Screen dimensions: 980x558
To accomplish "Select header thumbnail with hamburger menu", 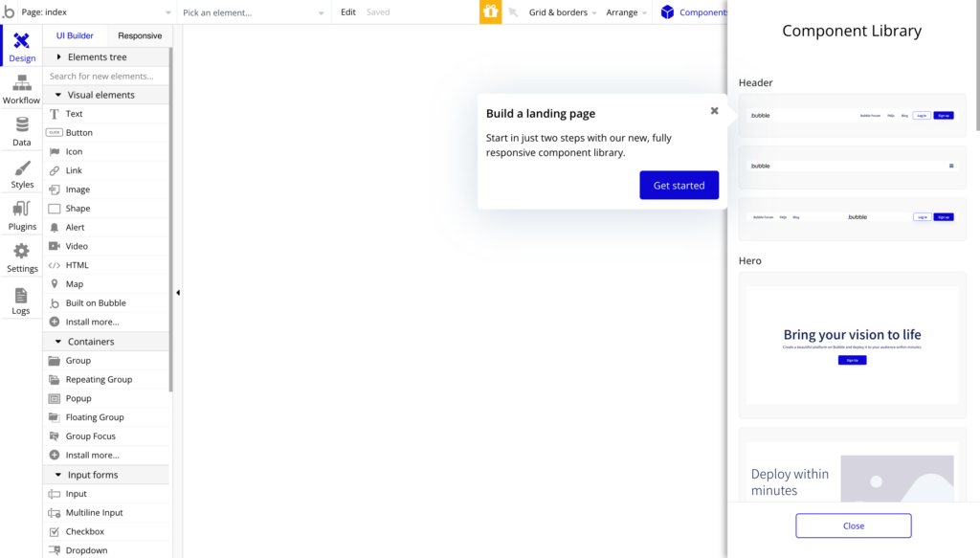I will pos(852,167).
